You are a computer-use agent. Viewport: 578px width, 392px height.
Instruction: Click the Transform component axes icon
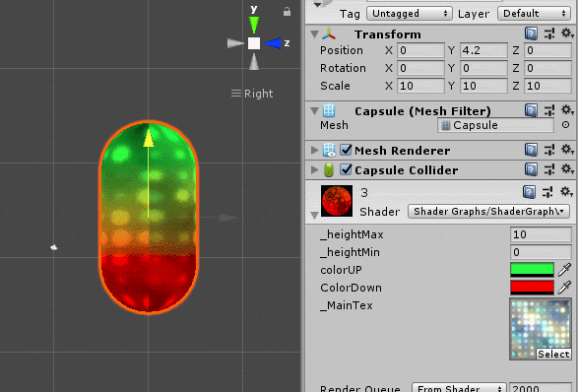329,34
